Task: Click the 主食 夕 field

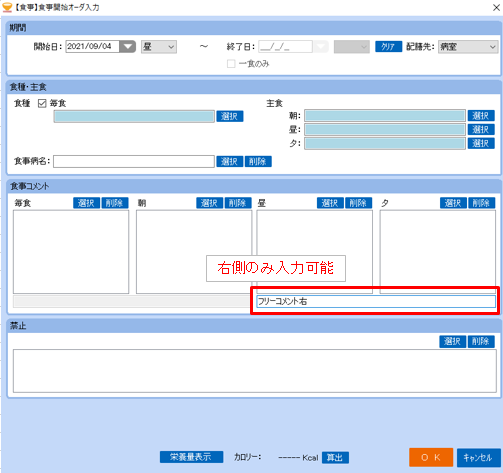Action: coord(385,143)
